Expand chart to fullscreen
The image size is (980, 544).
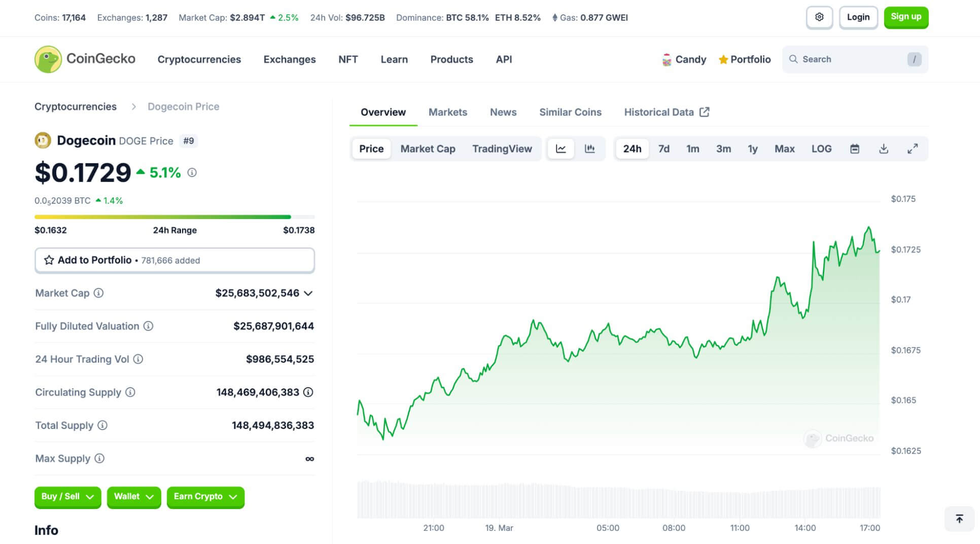tap(913, 149)
